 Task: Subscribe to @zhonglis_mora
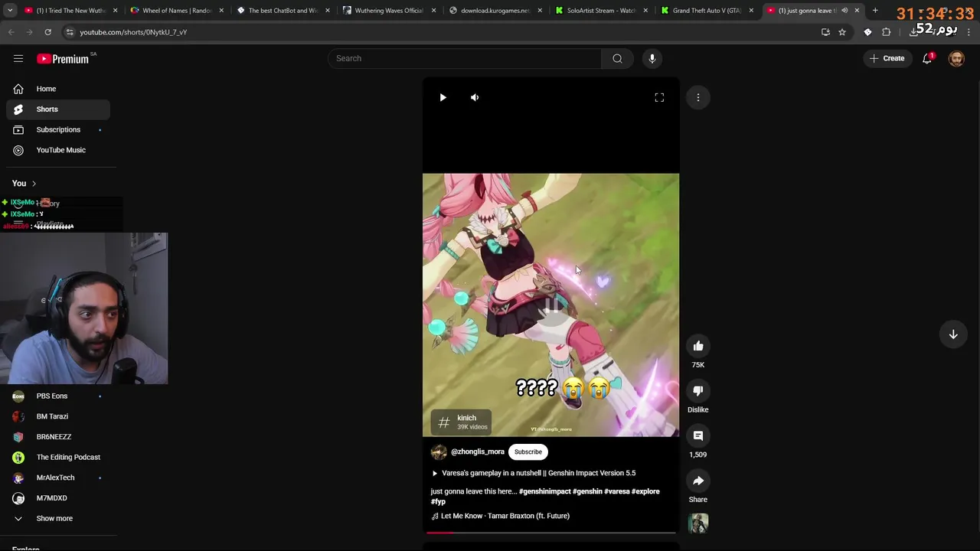pos(528,452)
